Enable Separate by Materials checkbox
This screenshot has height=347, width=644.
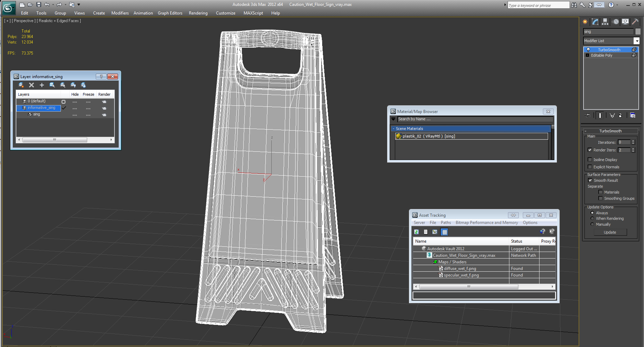tap(600, 192)
